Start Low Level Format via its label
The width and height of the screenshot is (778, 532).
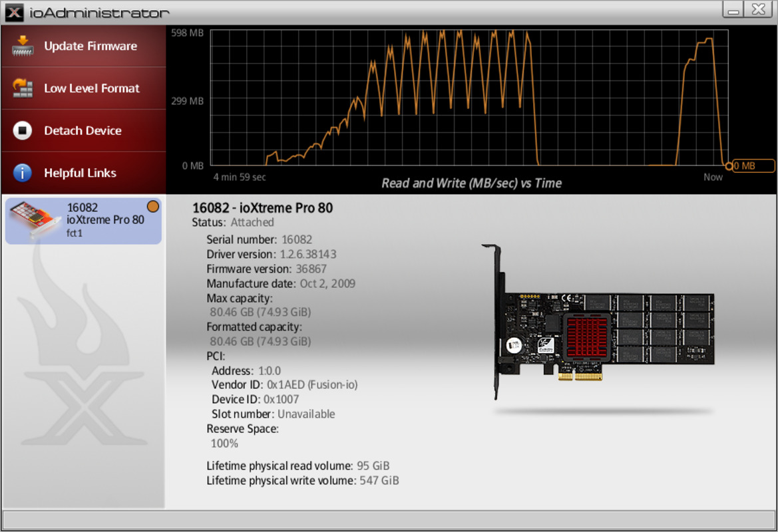92,88
